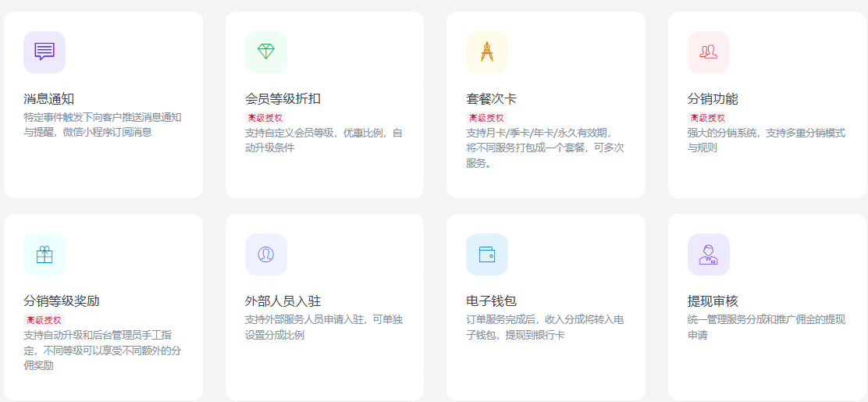The height and width of the screenshot is (402, 868).
Task: Click the compass icon for package cards
Action: click(487, 52)
